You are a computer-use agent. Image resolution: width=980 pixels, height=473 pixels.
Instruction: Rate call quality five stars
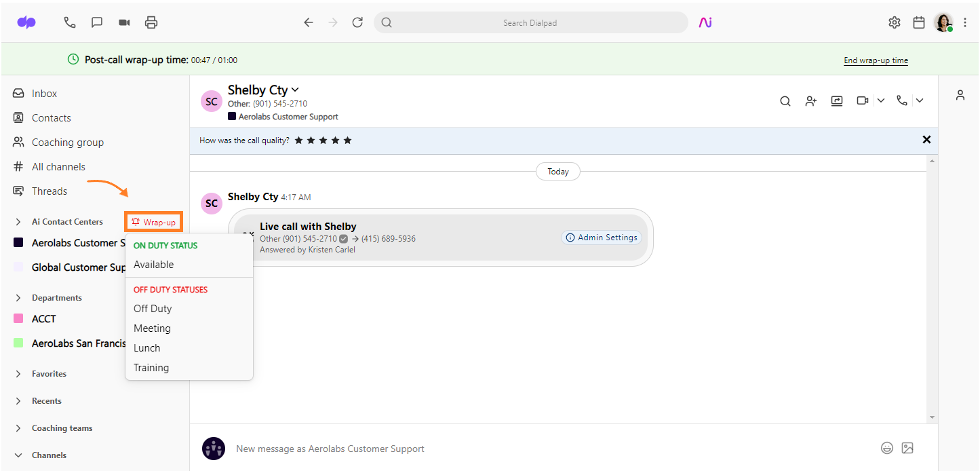click(348, 140)
